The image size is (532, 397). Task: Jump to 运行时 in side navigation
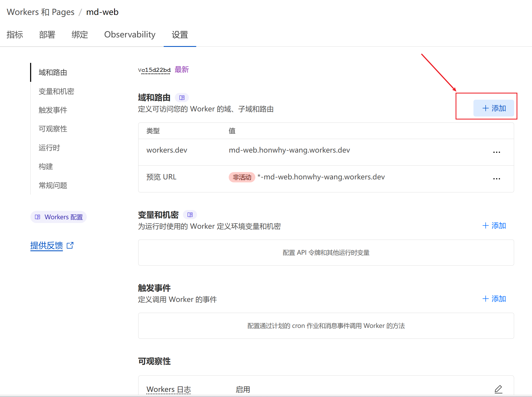(x=49, y=148)
